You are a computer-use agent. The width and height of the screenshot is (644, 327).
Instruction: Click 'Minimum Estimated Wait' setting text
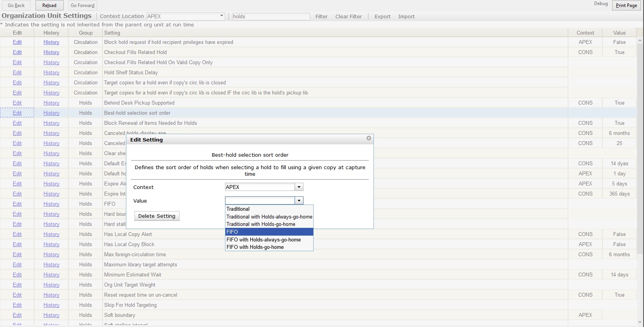pyautogui.click(x=133, y=275)
